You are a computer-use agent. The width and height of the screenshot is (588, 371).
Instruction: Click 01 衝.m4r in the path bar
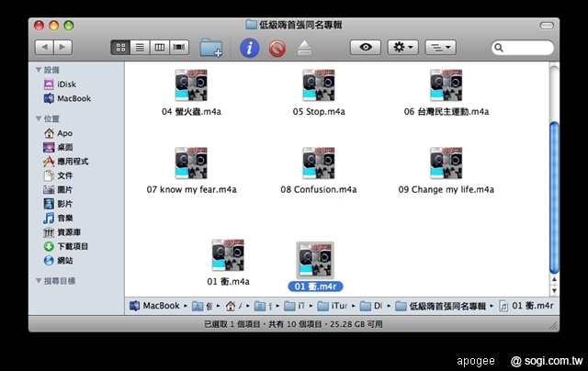coord(526,306)
